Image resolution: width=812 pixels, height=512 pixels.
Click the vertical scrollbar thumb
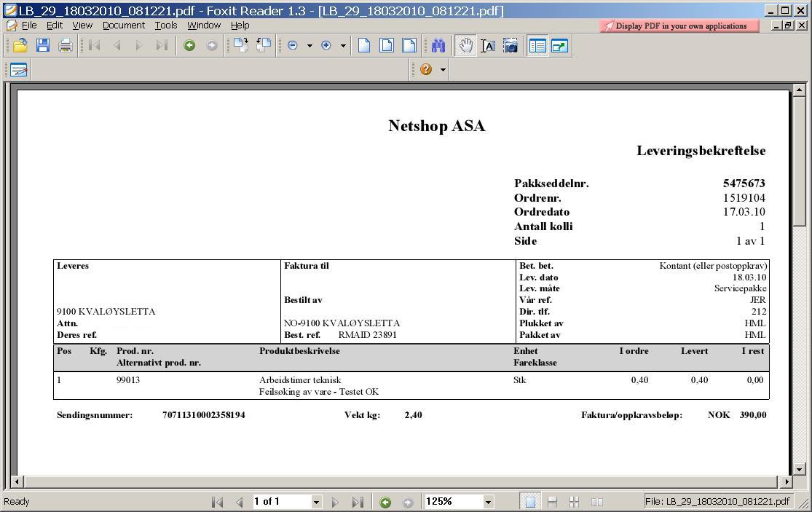coord(799,161)
